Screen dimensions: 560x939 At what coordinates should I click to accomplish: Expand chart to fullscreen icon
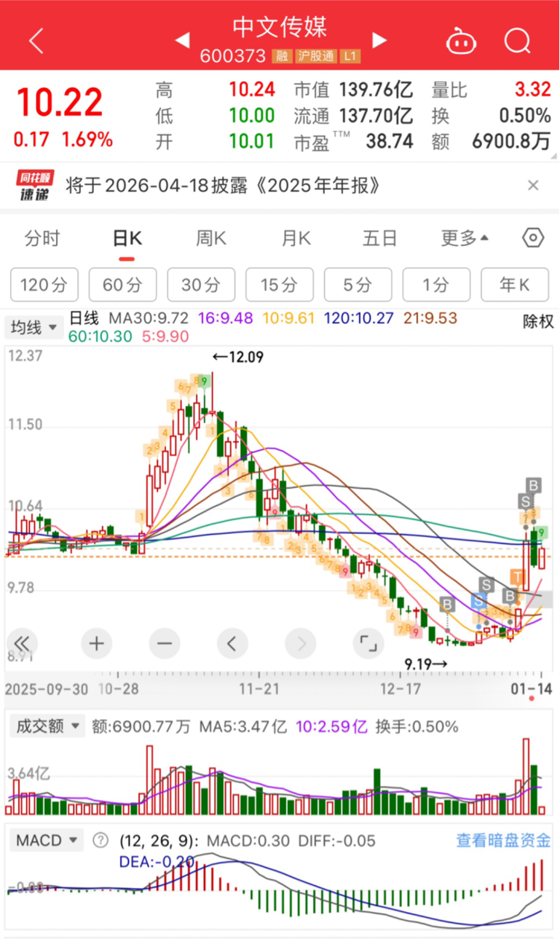[368, 643]
